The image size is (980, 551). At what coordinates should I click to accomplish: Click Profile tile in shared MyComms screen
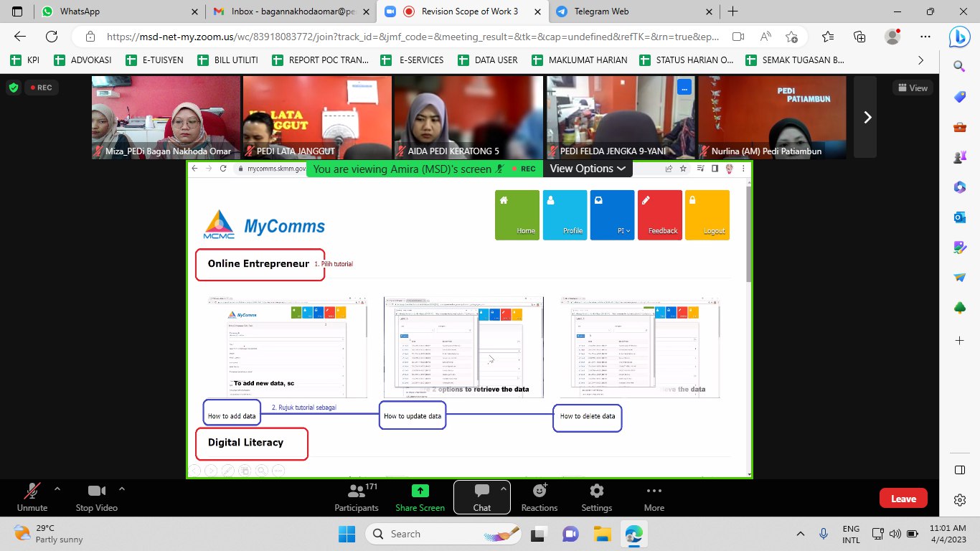[x=564, y=215]
